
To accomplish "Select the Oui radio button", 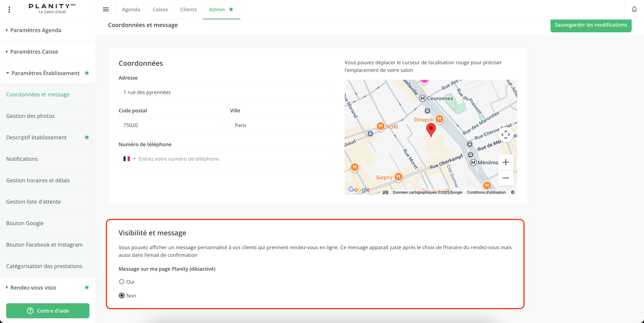I will 122,282.
